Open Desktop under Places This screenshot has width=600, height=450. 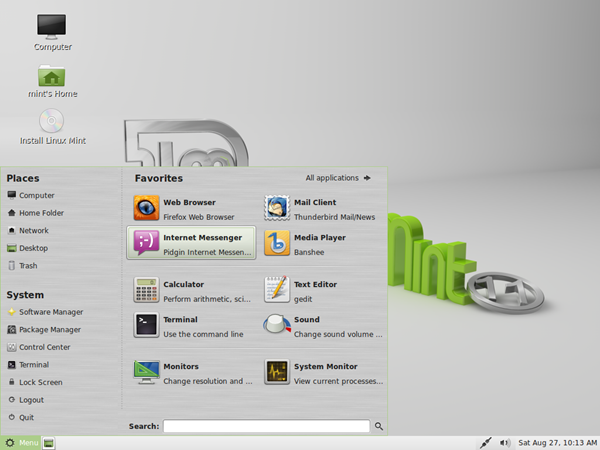click(28, 248)
